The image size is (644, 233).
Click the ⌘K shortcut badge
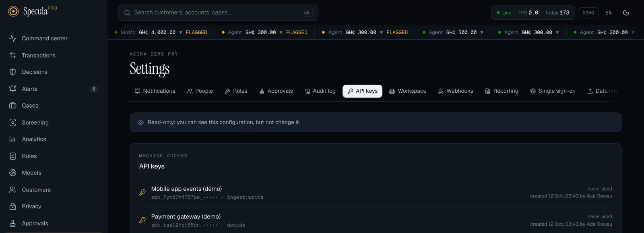(307, 13)
